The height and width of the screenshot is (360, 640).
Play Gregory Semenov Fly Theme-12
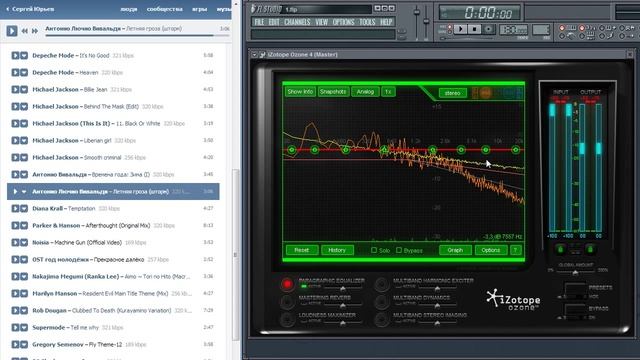pos(15,345)
